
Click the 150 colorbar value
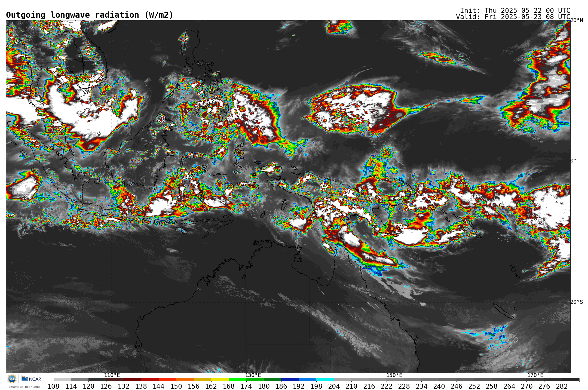[176, 386]
